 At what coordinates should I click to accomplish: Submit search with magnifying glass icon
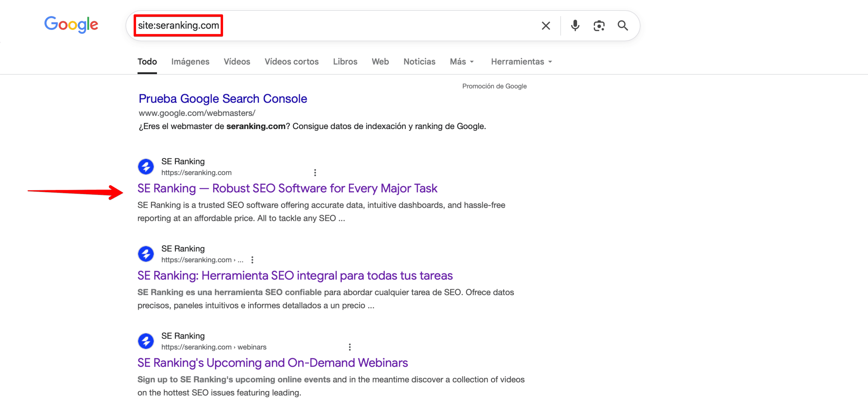(x=623, y=25)
